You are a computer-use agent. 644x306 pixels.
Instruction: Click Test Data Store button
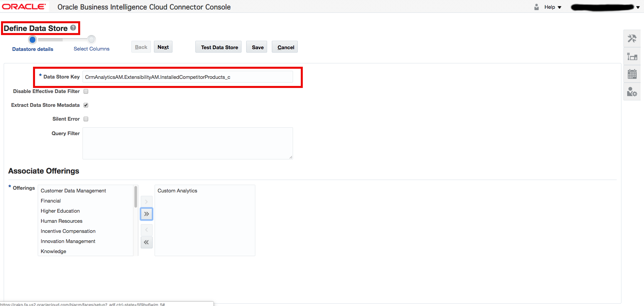tap(219, 47)
